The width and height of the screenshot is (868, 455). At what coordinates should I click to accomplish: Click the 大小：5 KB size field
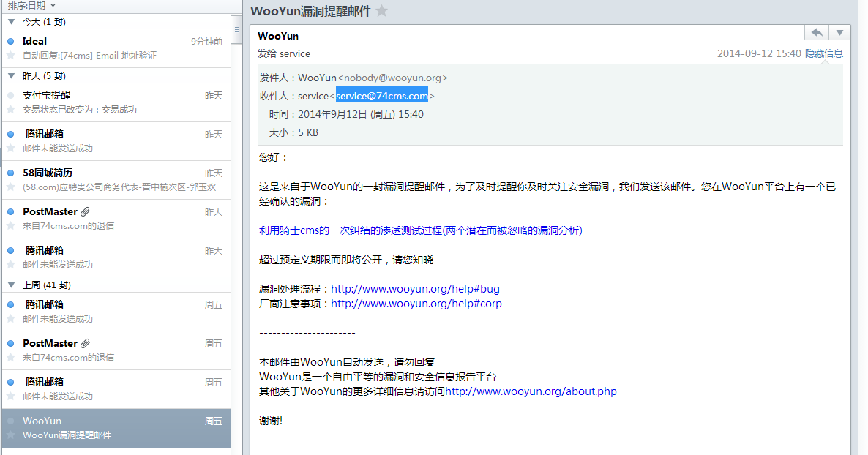pyautogui.click(x=293, y=133)
